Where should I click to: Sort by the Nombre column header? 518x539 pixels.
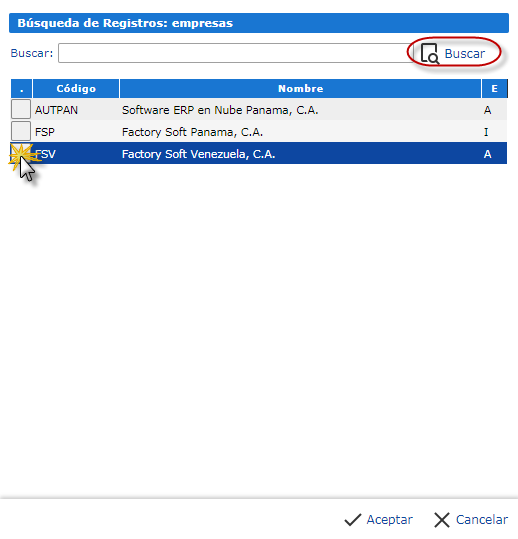tap(300, 89)
